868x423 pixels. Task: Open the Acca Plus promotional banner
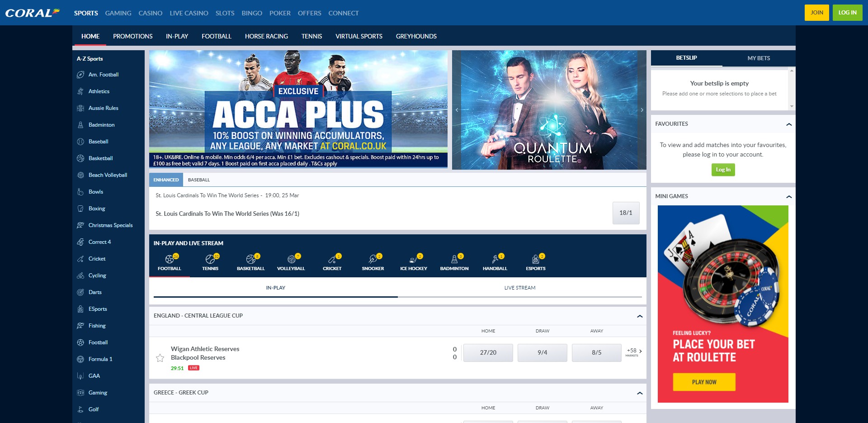pos(298,109)
